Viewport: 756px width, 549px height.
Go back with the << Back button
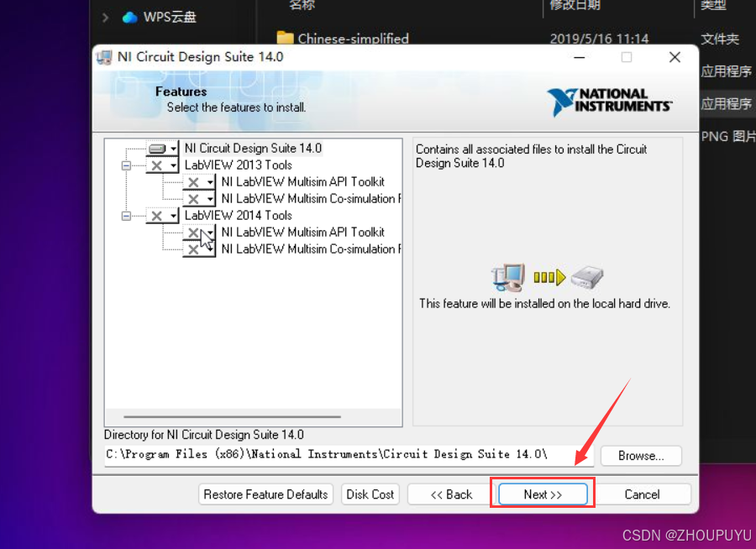coord(451,494)
